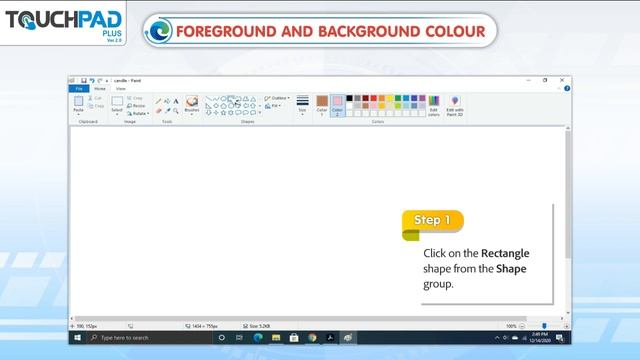Click the zoom out minus button
The height and width of the screenshot is (360, 640).
click(x=522, y=326)
